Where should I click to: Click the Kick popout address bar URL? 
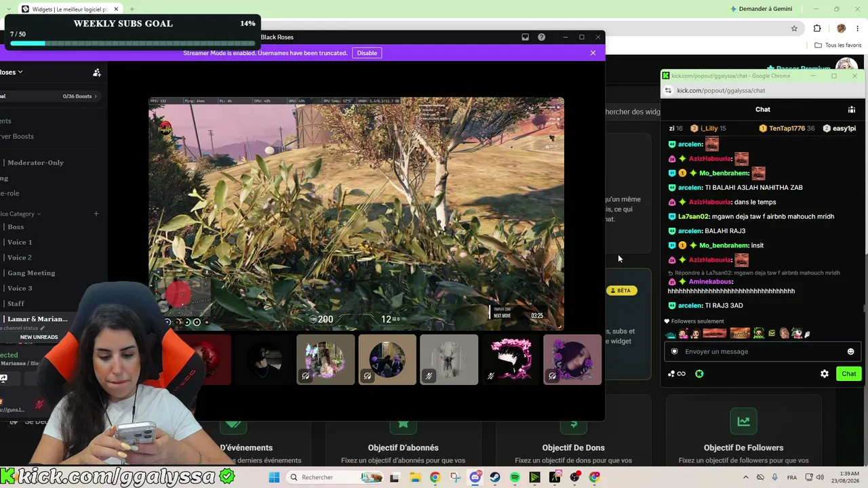coord(721,90)
